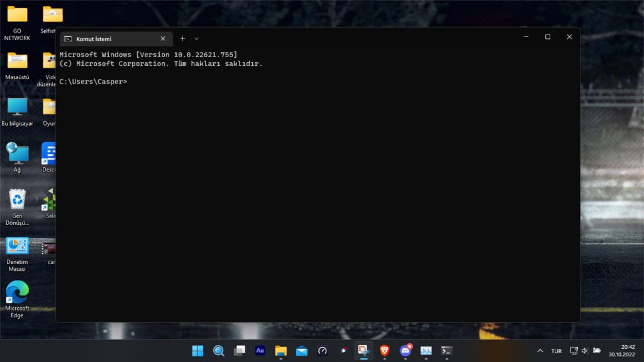Launch Adobe Audition from the taskbar
The width and height of the screenshot is (644, 362).
click(x=260, y=351)
